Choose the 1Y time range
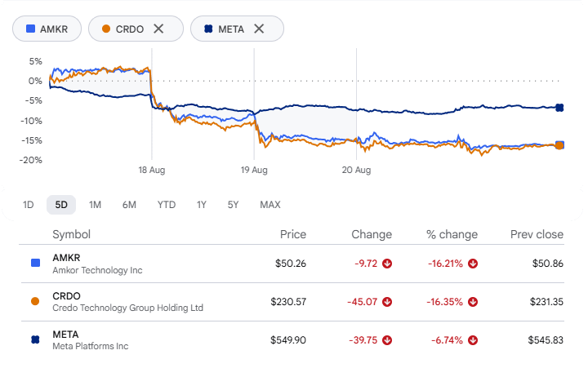Viewport: 588px width, 368px height. point(202,205)
